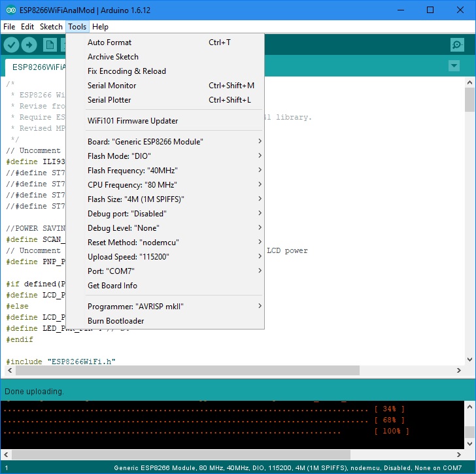Expand the Flash Size submenu
The image size is (476, 474).
174,199
